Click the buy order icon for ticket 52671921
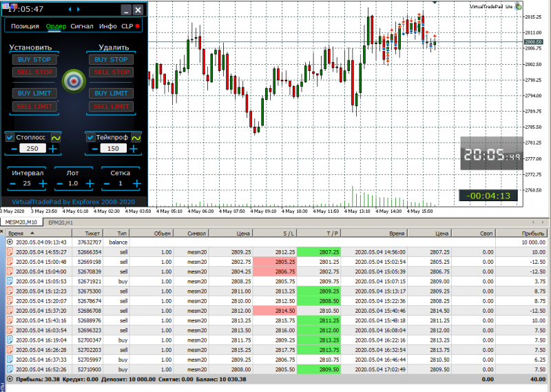Image resolution: width=551 pixels, height=392 pixels. 10,281
